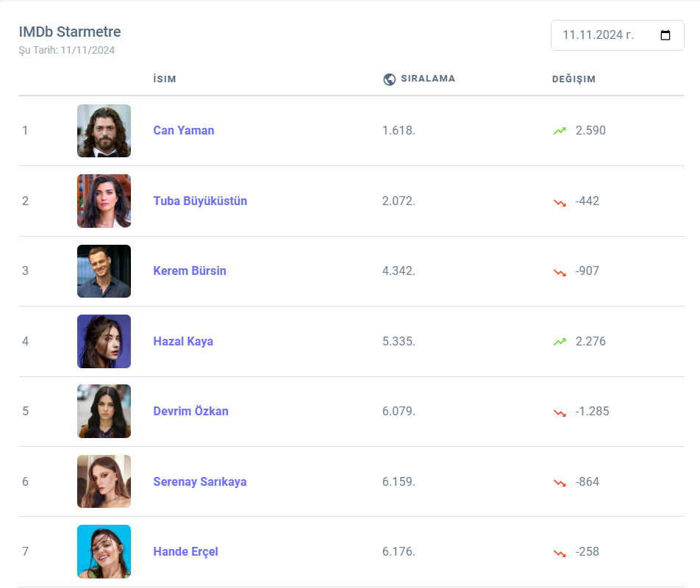700x588 pixels.
Task: Click Serenay Sarıkaya's profile photo
Action: click(104, 482)
